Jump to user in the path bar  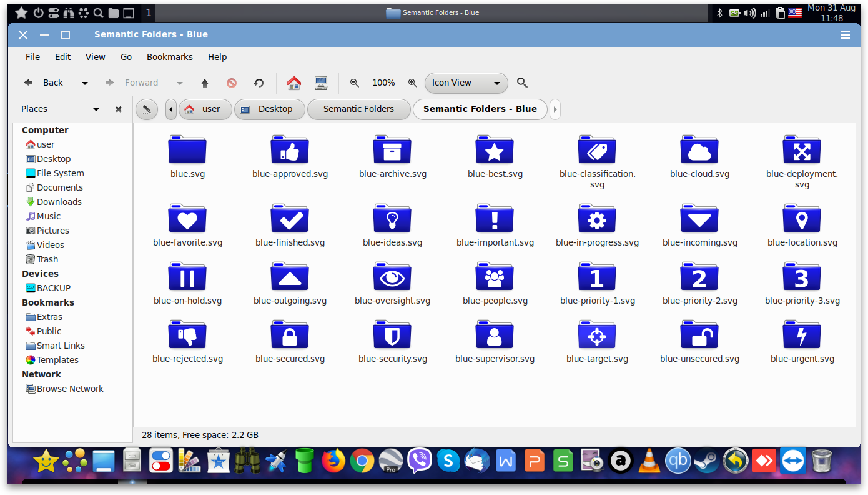(205, 109)
